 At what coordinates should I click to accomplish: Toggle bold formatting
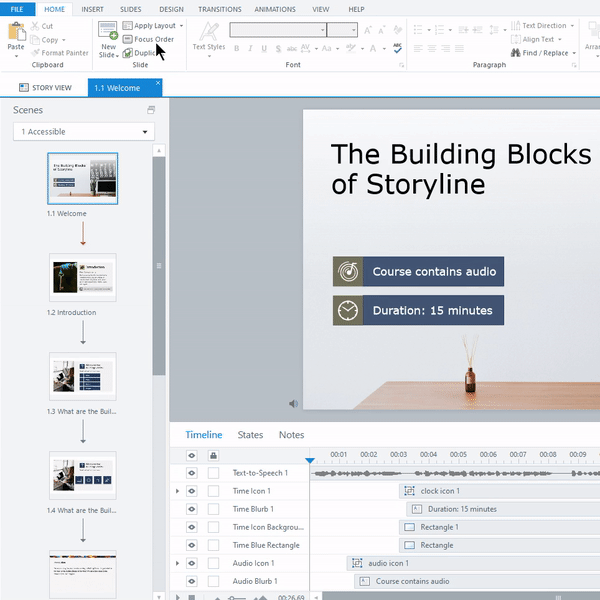[236, 49]
